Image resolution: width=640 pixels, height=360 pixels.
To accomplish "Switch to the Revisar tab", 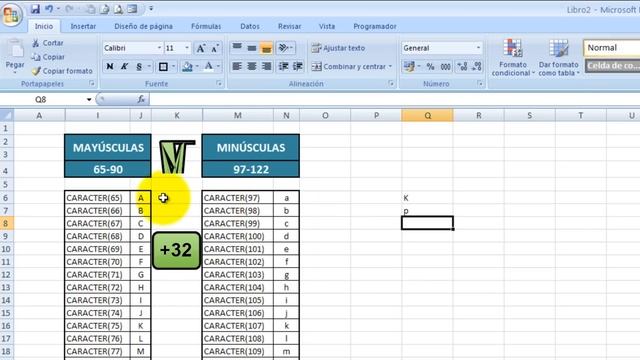I will (289, 26).
